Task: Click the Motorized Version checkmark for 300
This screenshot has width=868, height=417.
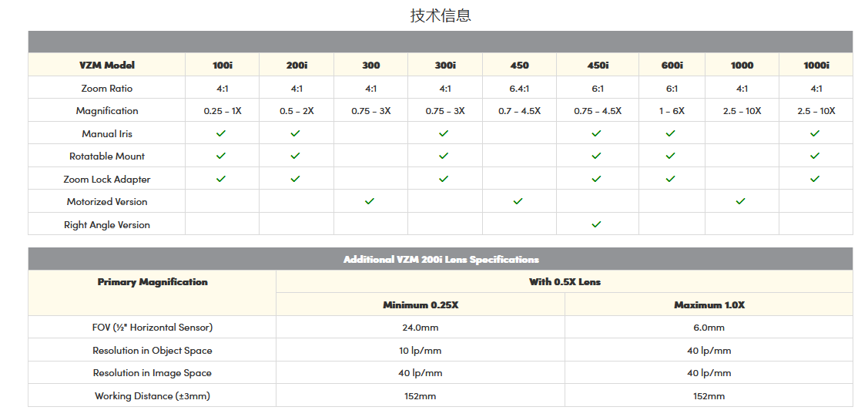Action: [x=370, y=201]
